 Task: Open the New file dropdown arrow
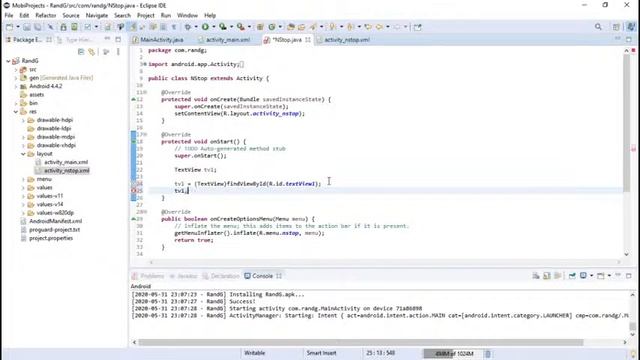(18, 27)
